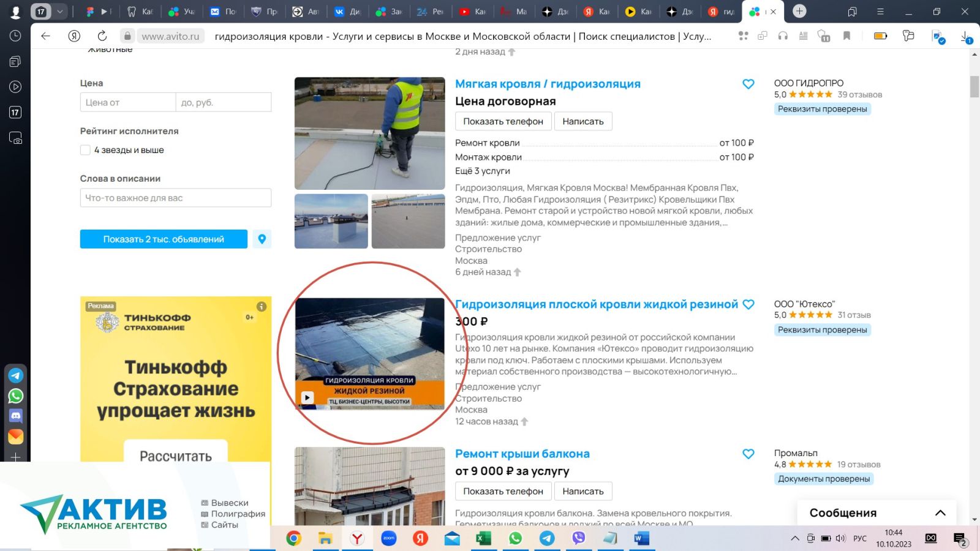Open ООО "Ютекско" seller profile
This screenshot has height=551, width=980.
(804, 304)
